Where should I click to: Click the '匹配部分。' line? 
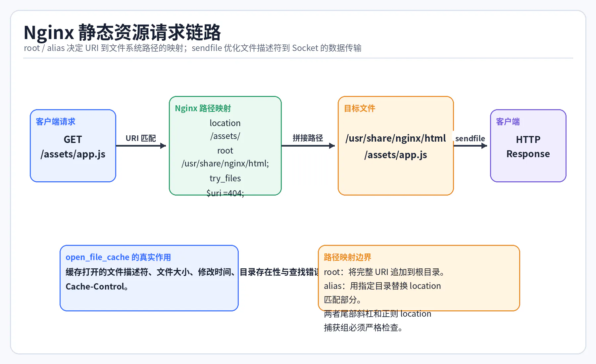pos(343,300)
